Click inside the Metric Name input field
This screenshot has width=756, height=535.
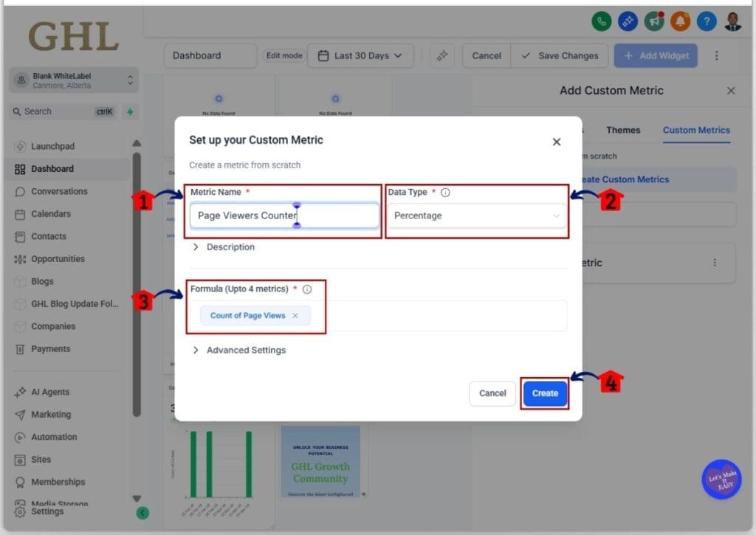[x=284, y=215]
